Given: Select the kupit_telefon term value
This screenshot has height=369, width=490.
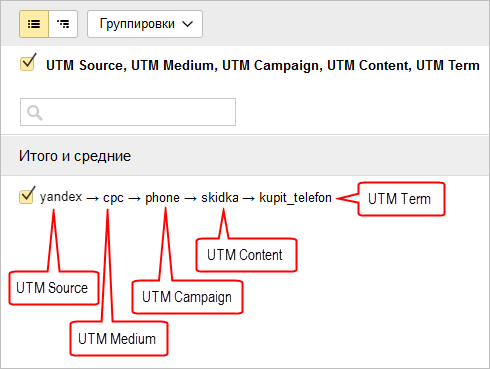Looking at the screenshot, I should tap(295, 198).
